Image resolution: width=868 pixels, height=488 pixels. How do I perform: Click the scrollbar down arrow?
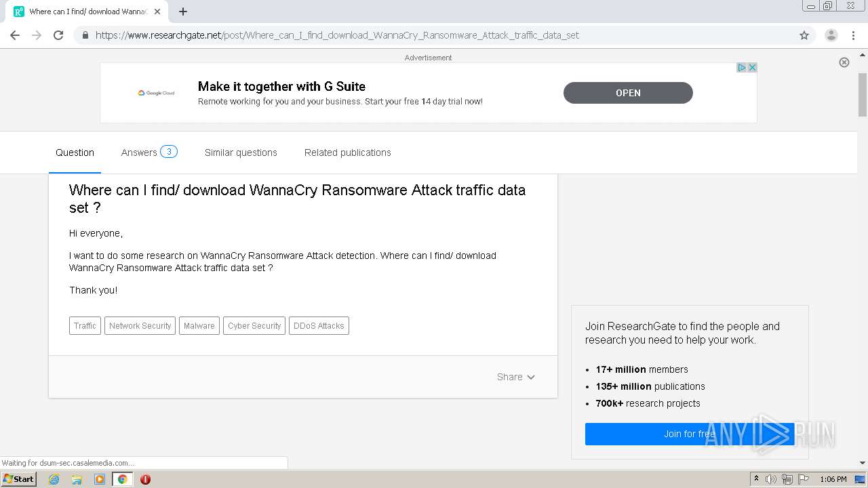coord(863,464)
